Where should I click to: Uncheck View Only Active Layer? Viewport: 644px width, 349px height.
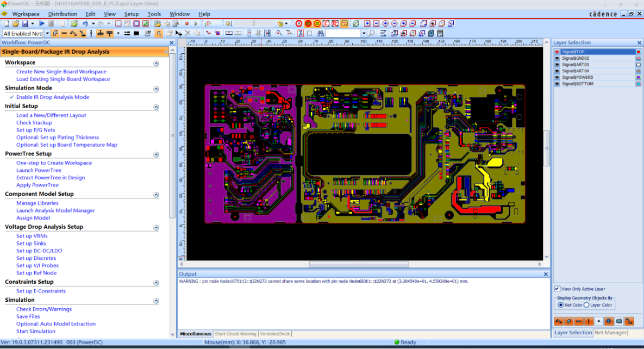pyautogui.click(x=558, y=289)
